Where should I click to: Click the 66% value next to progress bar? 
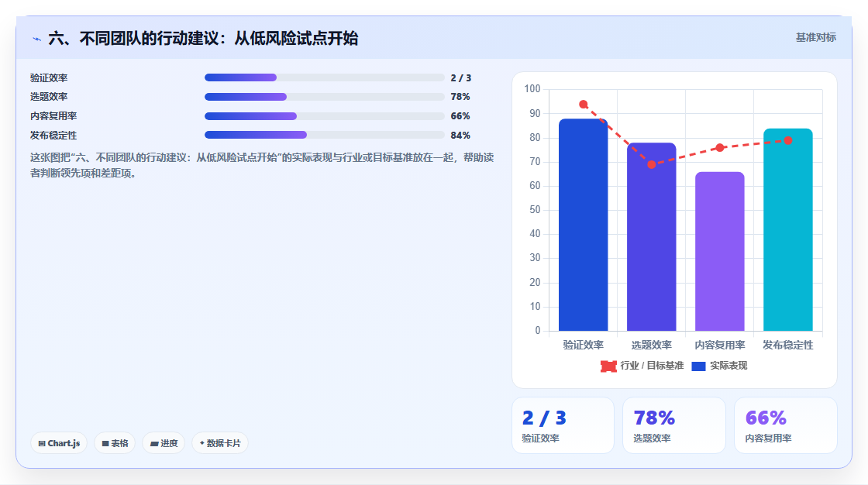pos(460,116)
